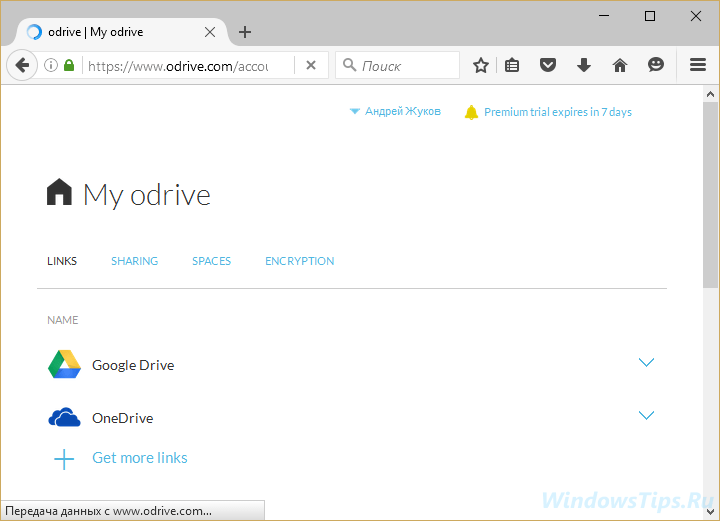720x521 pixels.
Task: Switch to the SHARING tab
Action: point(135,261)
